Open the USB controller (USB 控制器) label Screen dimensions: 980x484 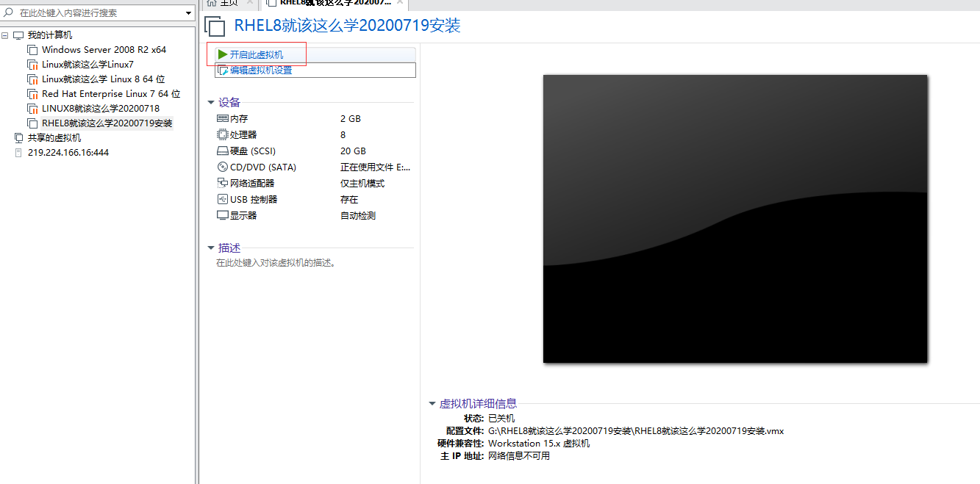254,199
